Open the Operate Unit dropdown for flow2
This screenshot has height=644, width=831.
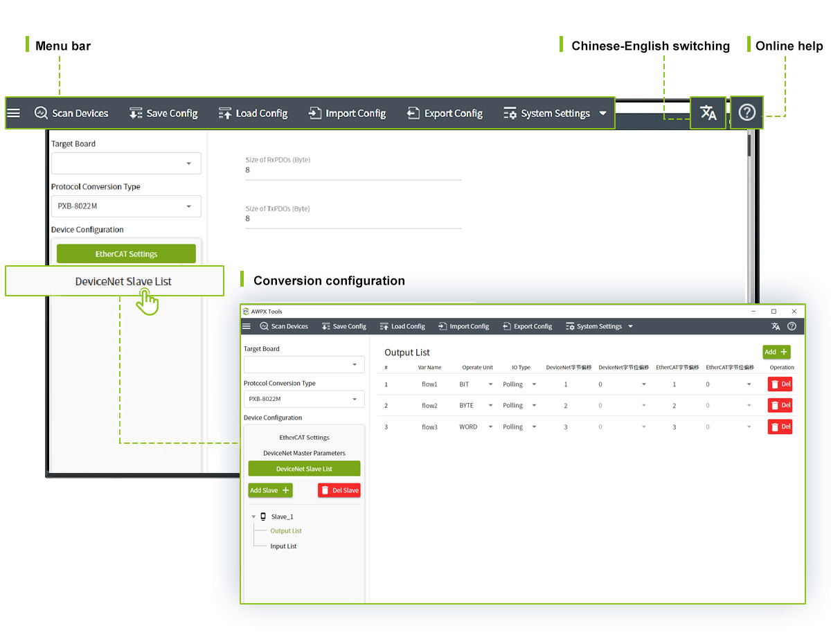click(x=490, y=406)
